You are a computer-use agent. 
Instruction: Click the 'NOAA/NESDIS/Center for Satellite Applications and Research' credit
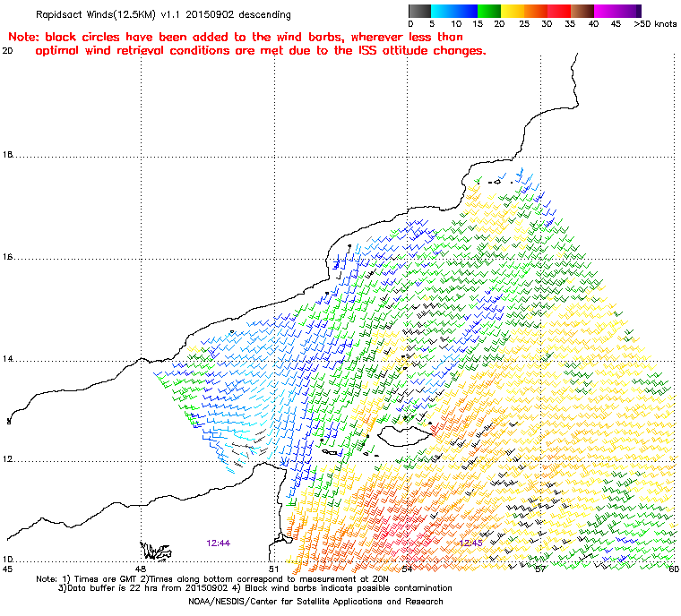pos(315,602)
